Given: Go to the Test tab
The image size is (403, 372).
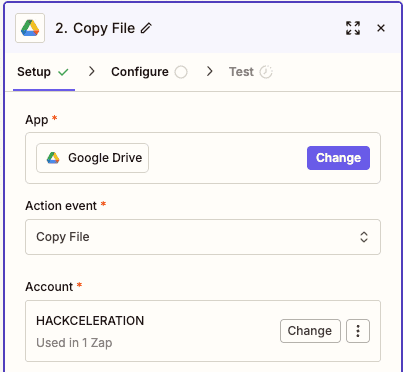Looking at the screenshot, I should [251, 72].
